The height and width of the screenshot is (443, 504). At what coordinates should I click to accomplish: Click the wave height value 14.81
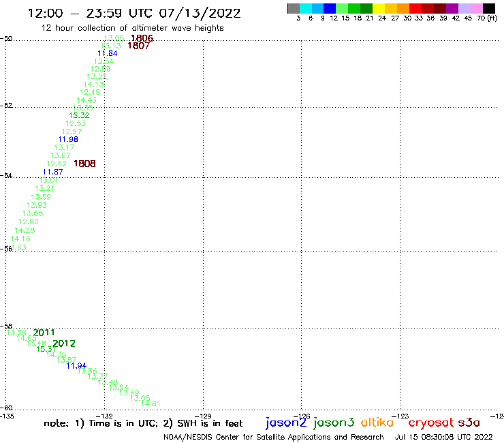(x=151, y=403)
